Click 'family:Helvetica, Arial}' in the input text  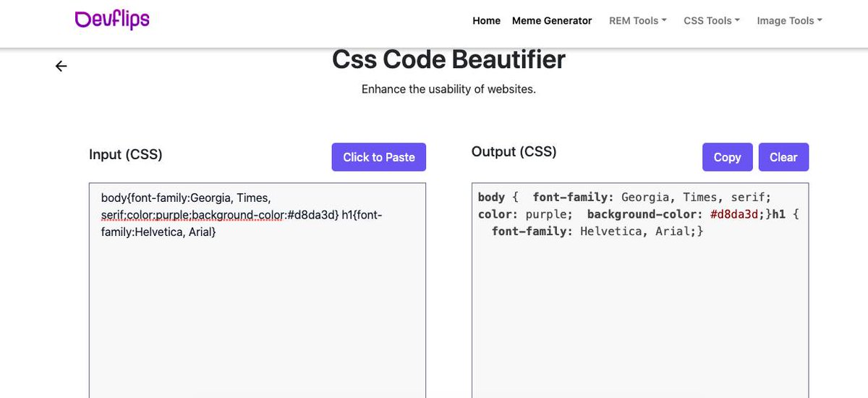point(159,232)
